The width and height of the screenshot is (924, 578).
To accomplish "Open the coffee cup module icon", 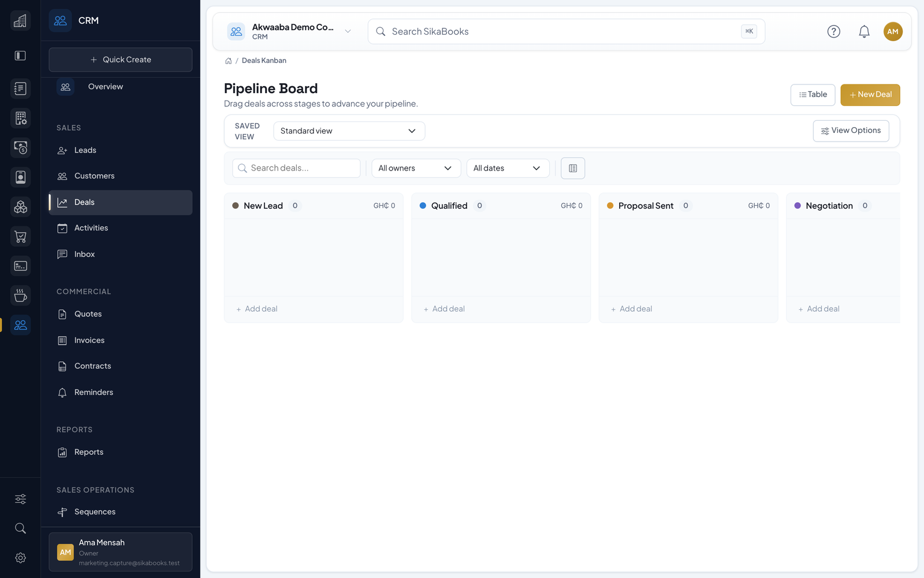I will click(x=20, y=295).
